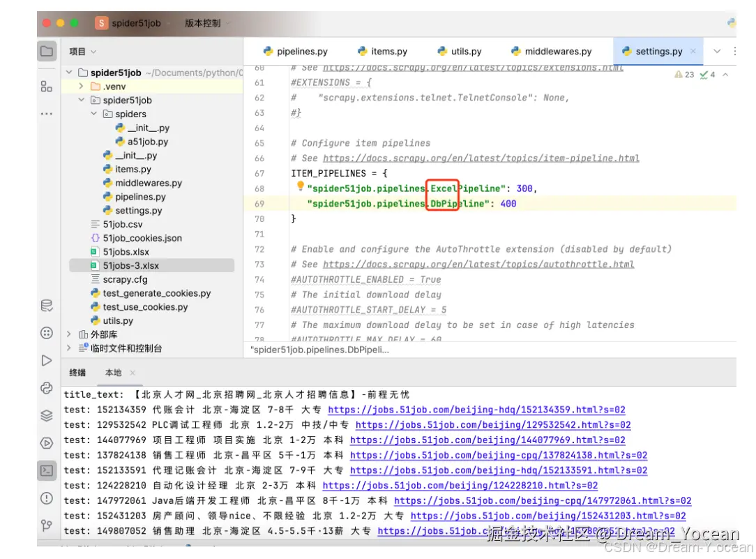Show more tool windows ellipsis
The image size is (756, 559).
pyautogui.click(x=47, y=114)
